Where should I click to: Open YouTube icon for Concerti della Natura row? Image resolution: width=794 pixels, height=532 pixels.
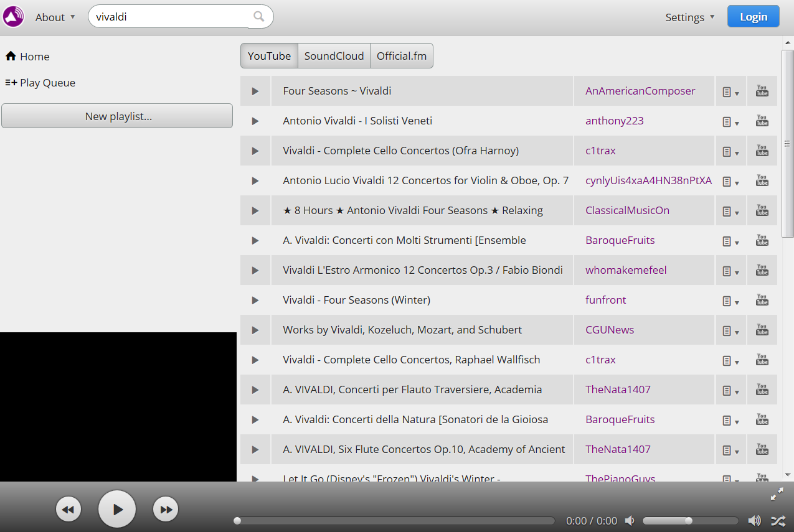pos(762,419)
